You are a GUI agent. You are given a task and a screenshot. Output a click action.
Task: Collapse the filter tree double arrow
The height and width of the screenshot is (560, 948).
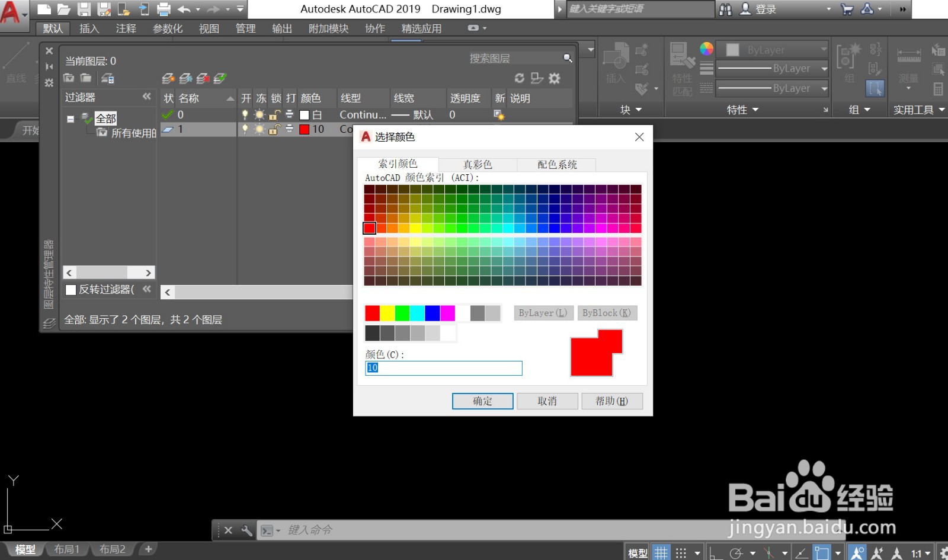(147, 97)
